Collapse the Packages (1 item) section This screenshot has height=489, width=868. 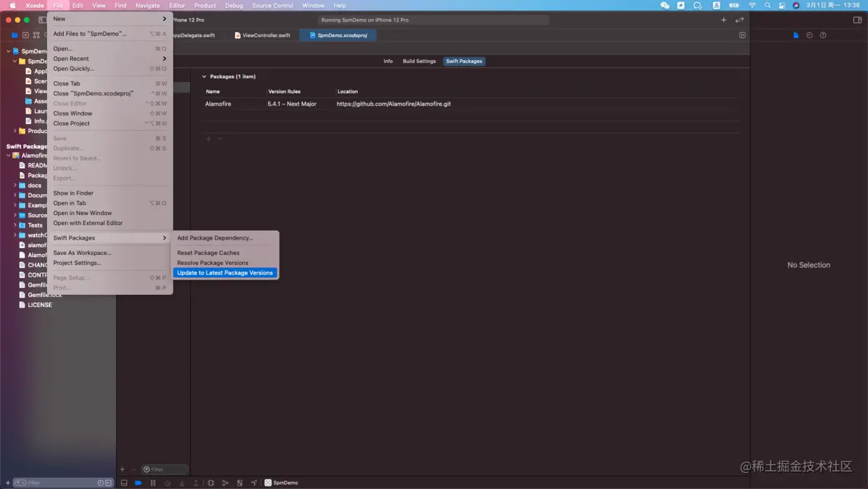204,76
